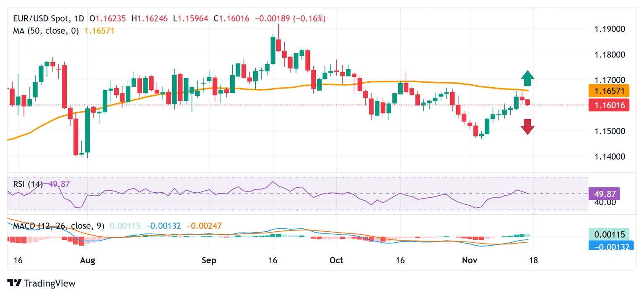
Task: Click the Sep label on time axis
Action: (209, 261)
